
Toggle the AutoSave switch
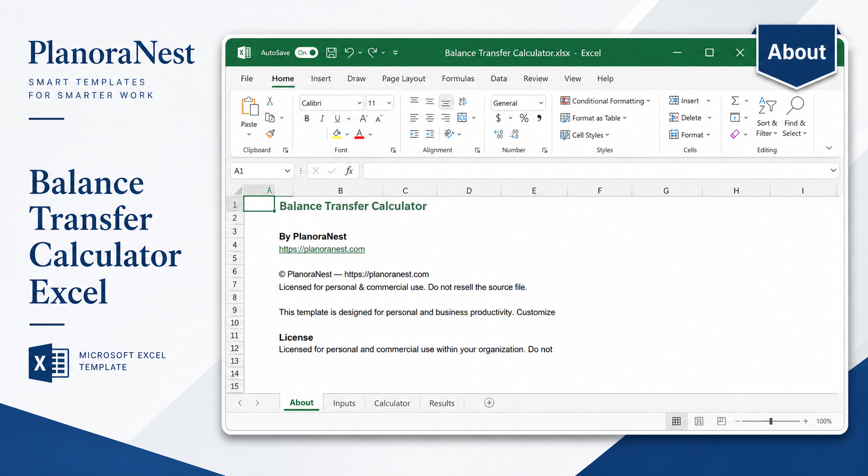coord(307,53)
